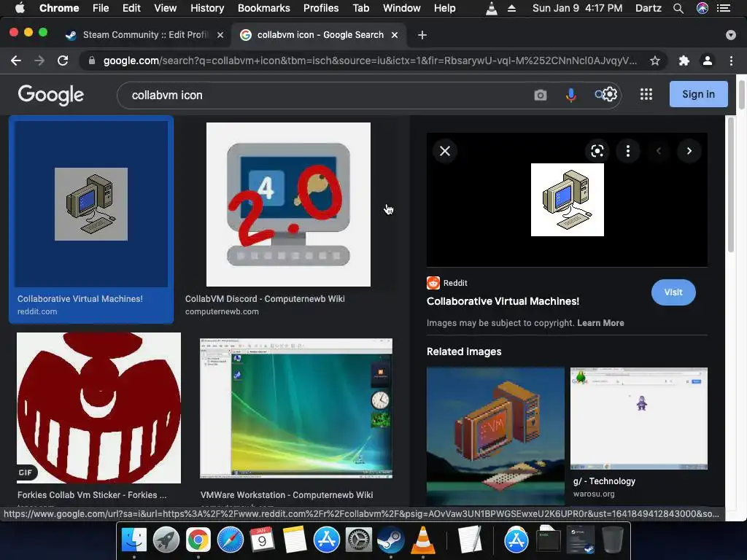Image resolution: width=747 pixels, height=560 pixels.
Task: Open the VMWare Workstation image result
Action: pyautogui.click(x=296, y=408)
